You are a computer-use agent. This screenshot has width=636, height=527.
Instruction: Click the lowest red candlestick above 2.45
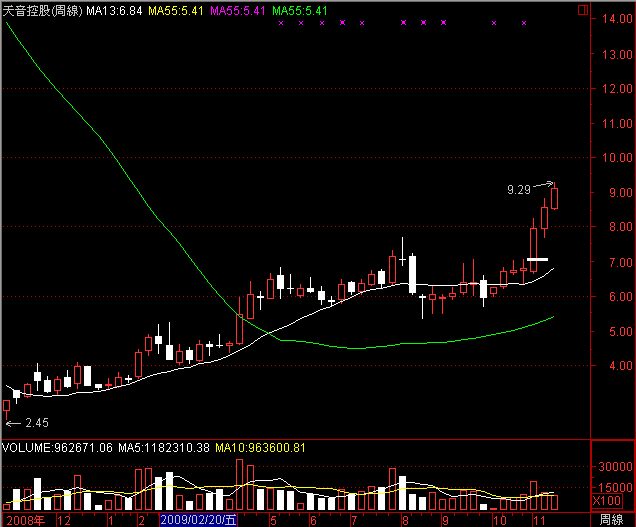click(6, 407)
